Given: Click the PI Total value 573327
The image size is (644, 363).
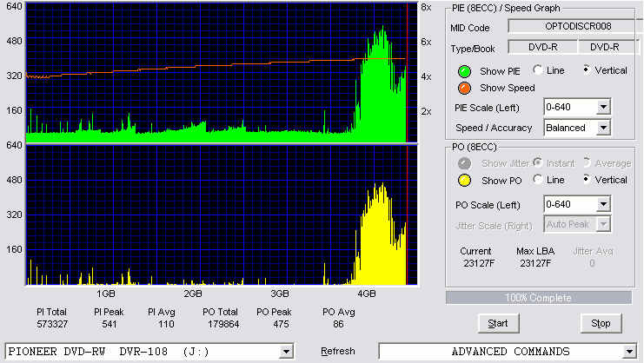Looking at the screenshot, I should [x=52, y=324].
